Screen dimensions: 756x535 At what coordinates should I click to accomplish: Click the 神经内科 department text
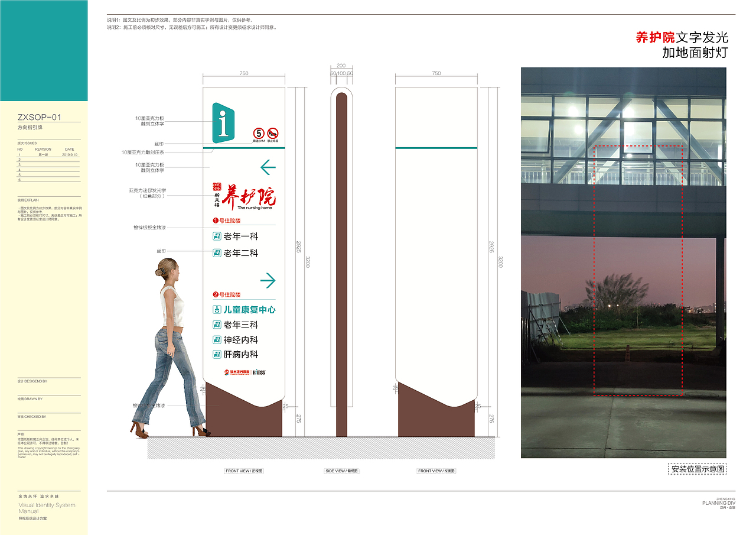point(241,340)
